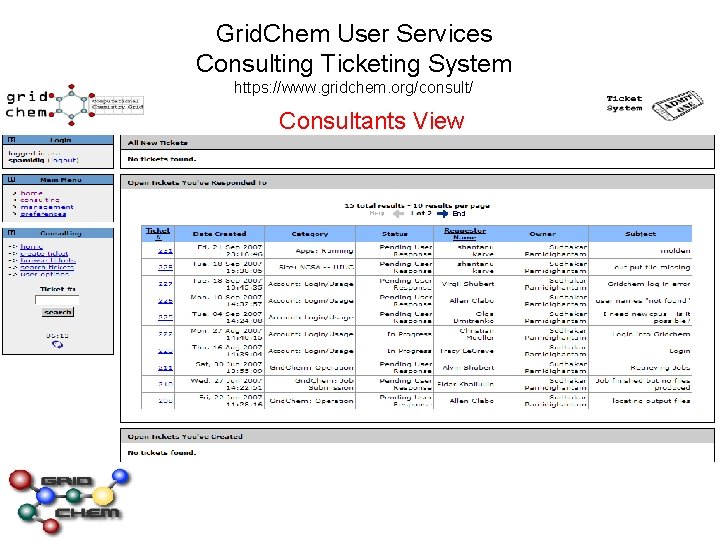Open ticket number for 'Job finished but no files' row
The height and width of the screenshot is (540, 720).
(x=165, y=384)
